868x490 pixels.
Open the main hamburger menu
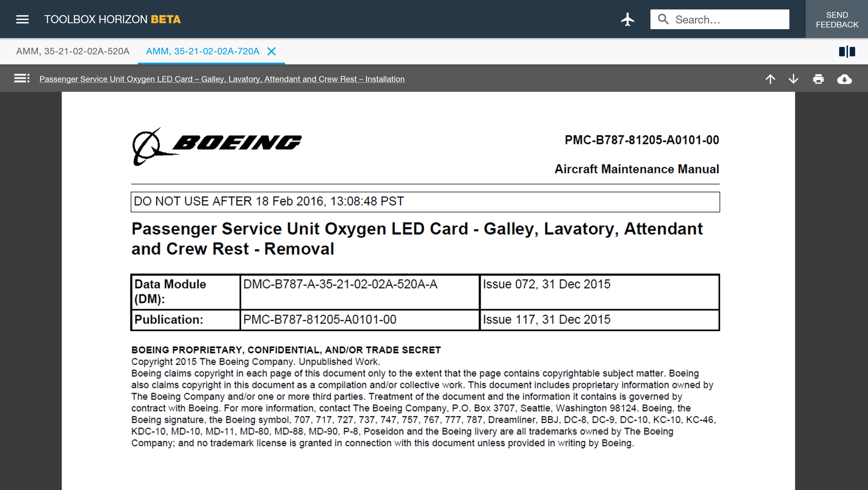pos(22,19)
